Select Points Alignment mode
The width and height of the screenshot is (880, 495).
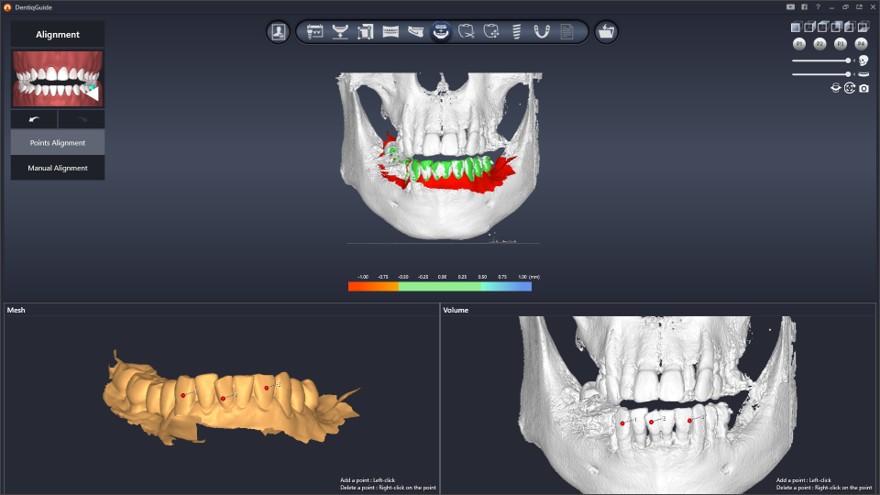[57, 143]
